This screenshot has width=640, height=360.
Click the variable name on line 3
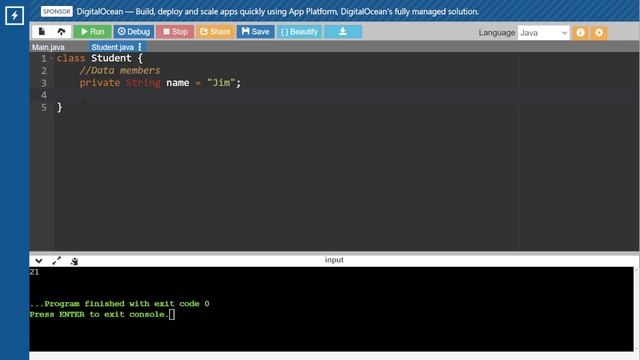coord(178,83)
